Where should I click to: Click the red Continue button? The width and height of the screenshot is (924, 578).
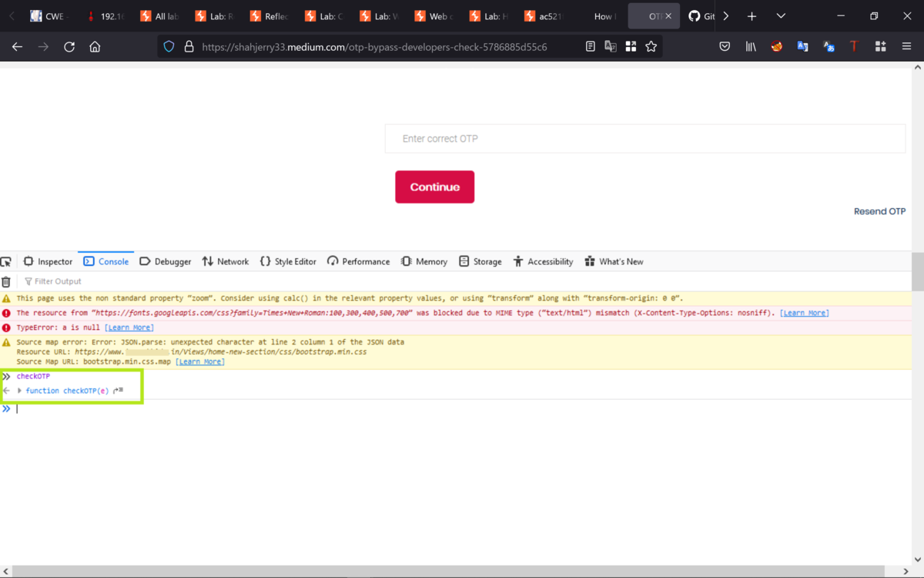(434, 187)
